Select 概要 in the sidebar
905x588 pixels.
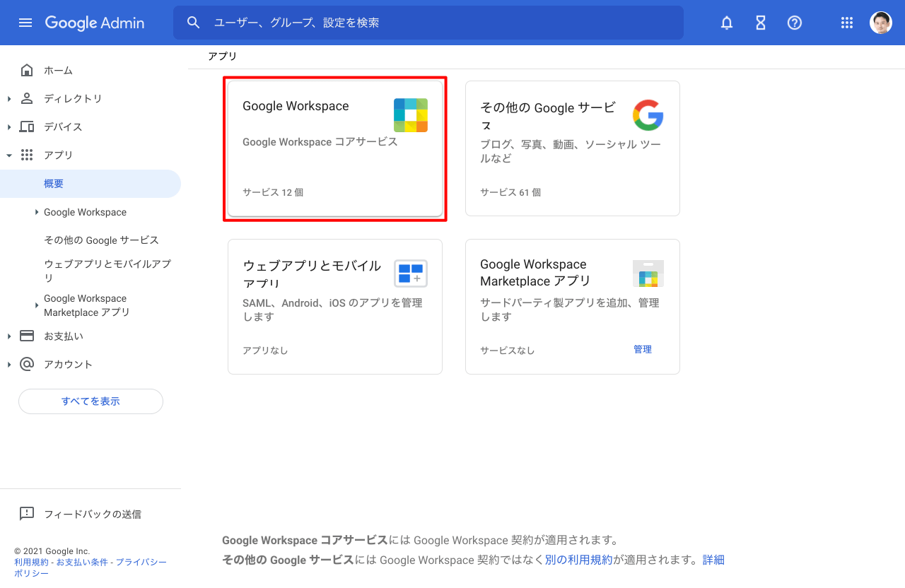[x=54, y=183]
